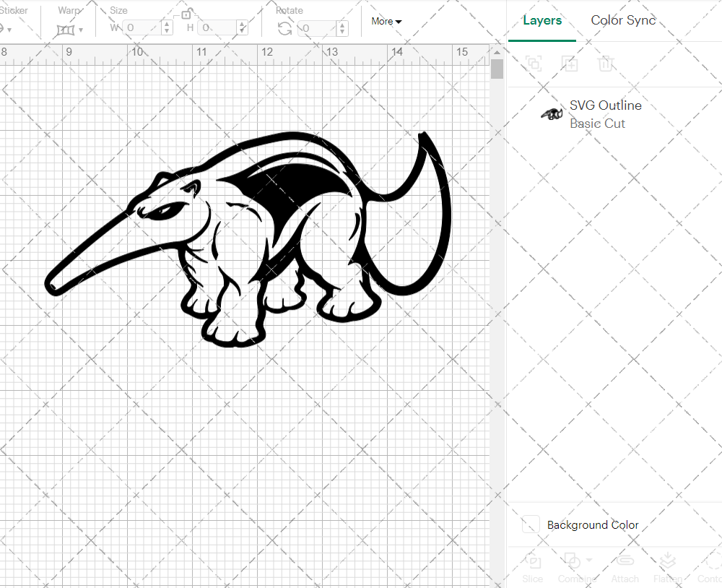Screen dimensions: 722x588
Task: Switch to the Color Sync tab
Action: [x=623, y=20]
